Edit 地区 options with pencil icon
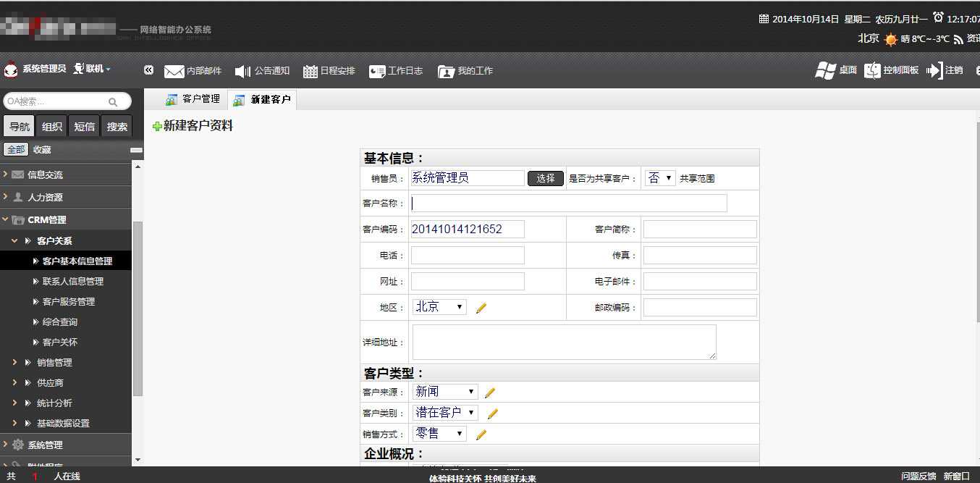The width and height of the screenshot is (980, 483). pyautogui.click(x=481, y=308)
